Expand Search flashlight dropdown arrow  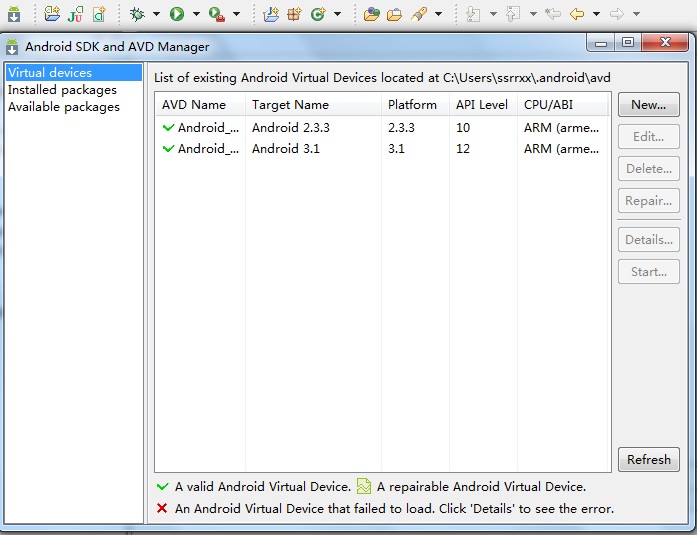[x=438, y=14]
